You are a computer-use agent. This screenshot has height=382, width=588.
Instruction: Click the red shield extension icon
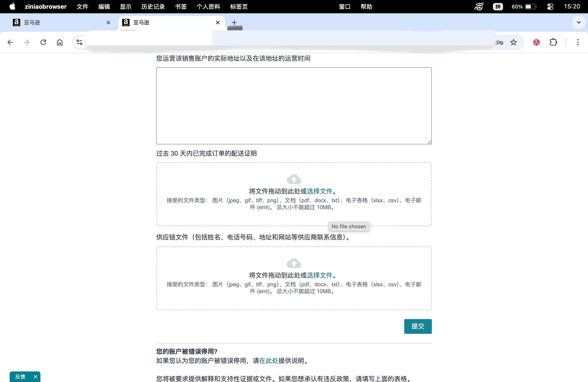click(x=536, y=42)
